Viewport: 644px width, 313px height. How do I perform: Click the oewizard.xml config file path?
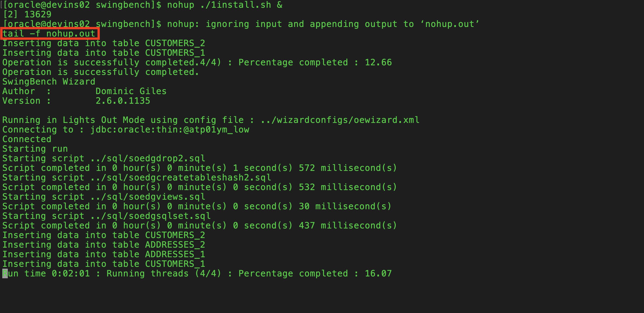(340, 120)
